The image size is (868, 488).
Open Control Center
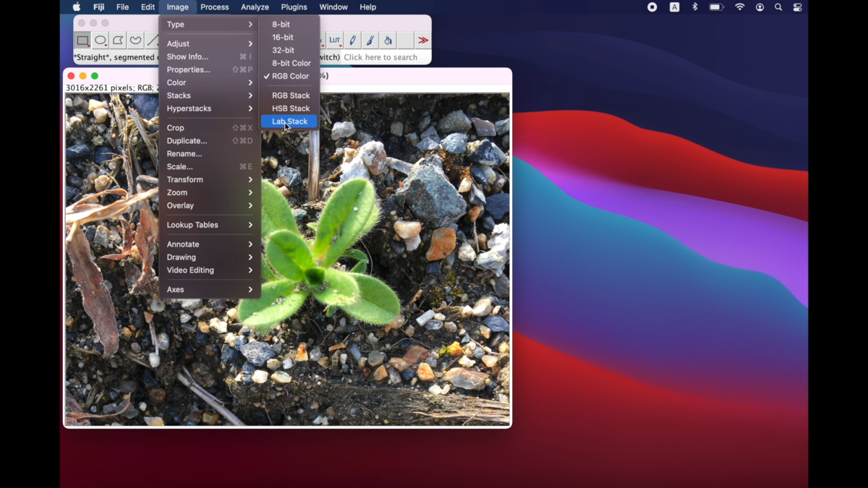pyautogui.click(x=797, y=7)
